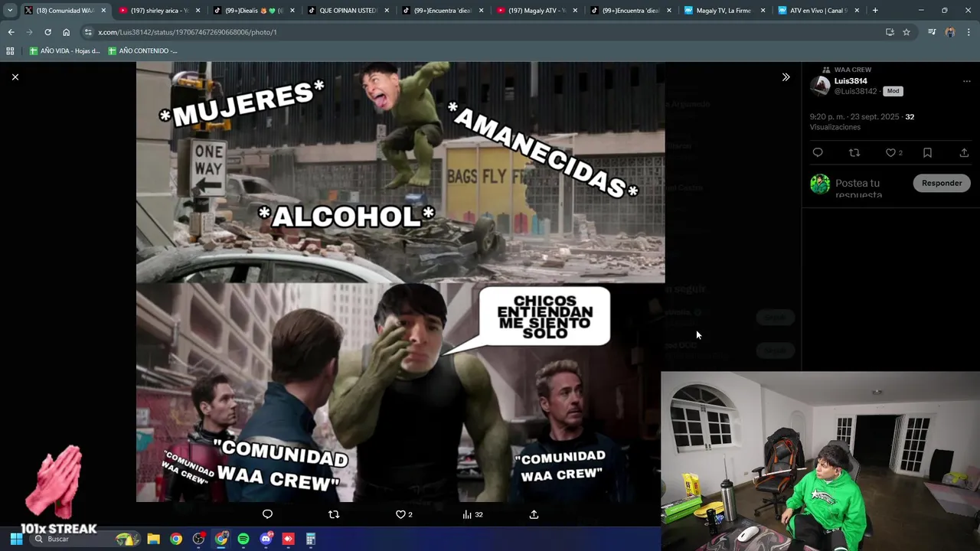Close the 'ATV en Vivo' tab
This screenshot has height=551, width=980.
857,11
